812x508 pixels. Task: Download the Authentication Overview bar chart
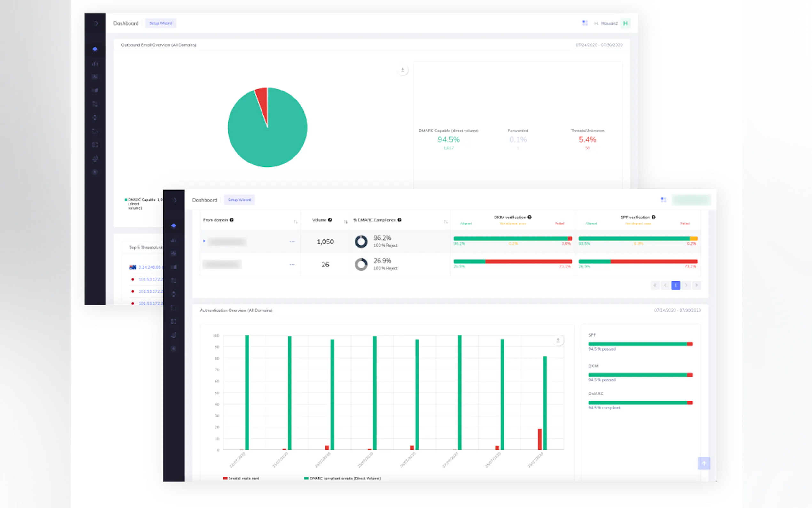pyautogui.click(x=558, y=340)
